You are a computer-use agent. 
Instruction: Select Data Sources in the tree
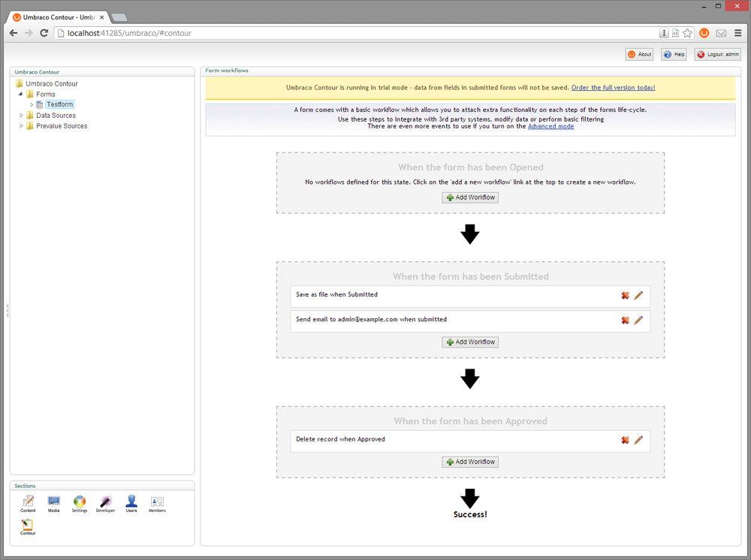(56, 116)
